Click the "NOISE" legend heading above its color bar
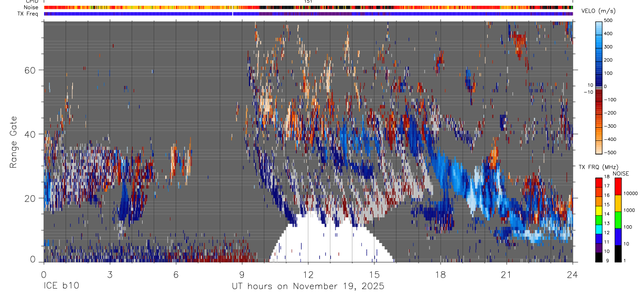This screenshot has width=644, height=297. (x=621, y=173)
